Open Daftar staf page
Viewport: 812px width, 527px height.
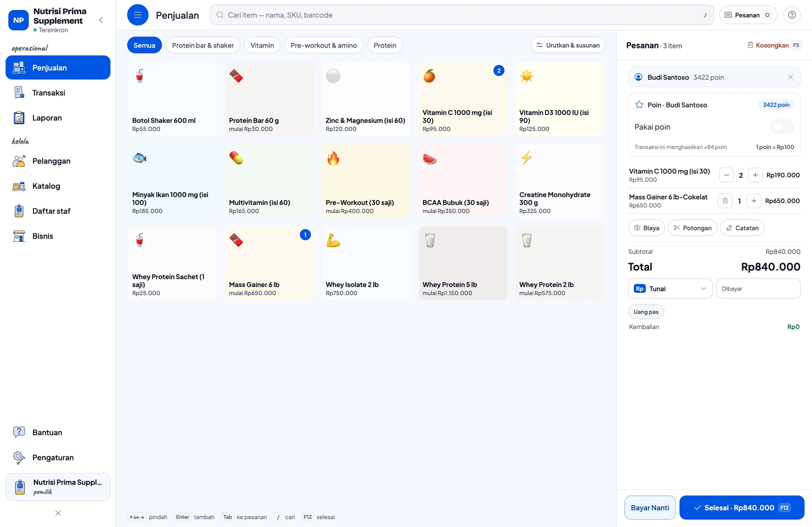58,211
